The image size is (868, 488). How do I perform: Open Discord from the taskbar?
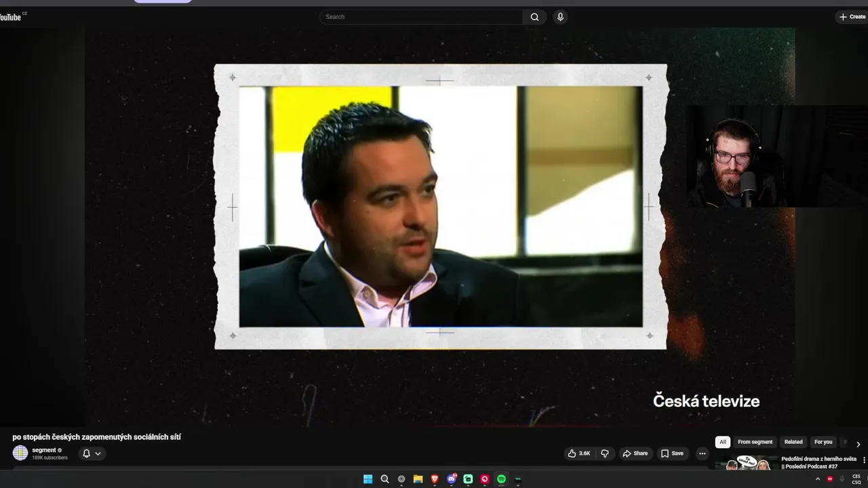click(x=452, y=479)
